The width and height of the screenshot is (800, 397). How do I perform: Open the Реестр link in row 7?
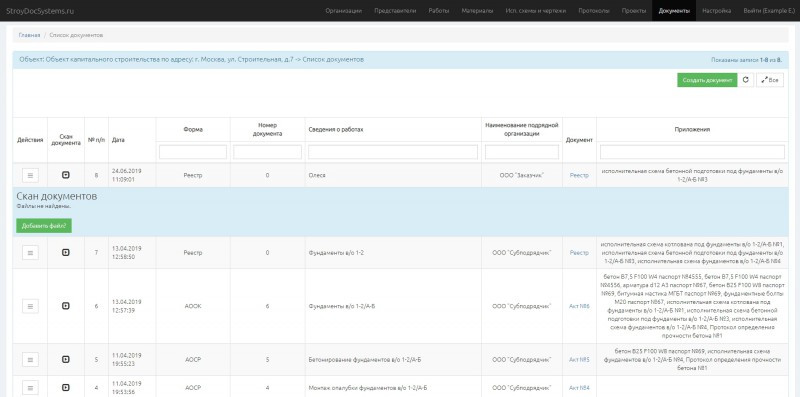(579, 253)
